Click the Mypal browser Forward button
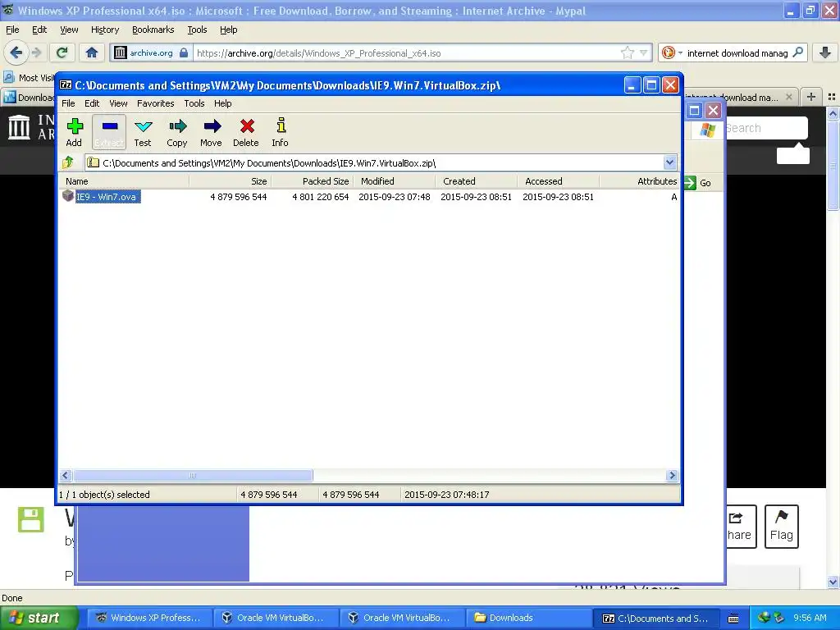The height and width of the screenshot is (630, 840). pos(36,52)
